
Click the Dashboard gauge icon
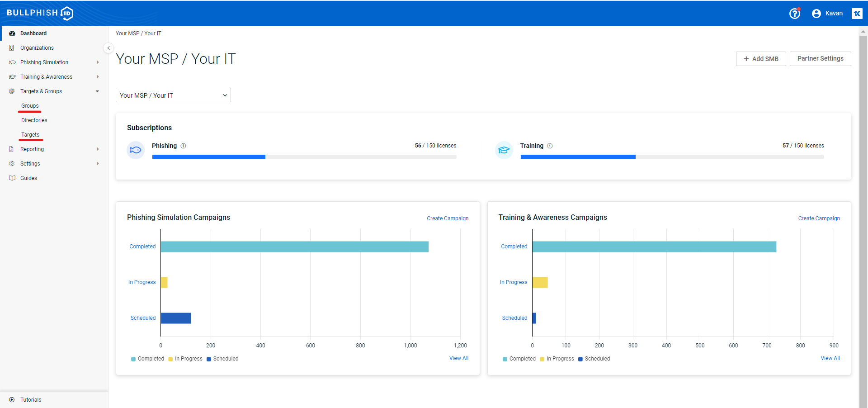[x=12, y=33]
